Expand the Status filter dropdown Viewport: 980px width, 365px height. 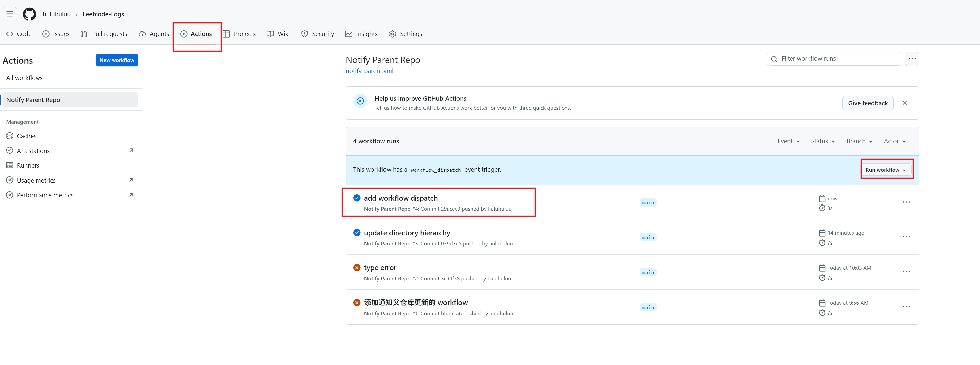pos(822,141)
